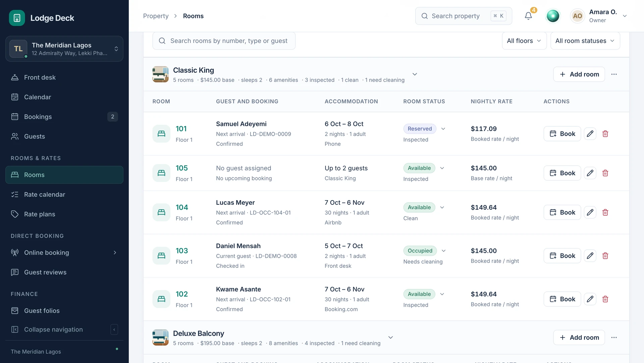Open Rate calendar page

[64, 195]
